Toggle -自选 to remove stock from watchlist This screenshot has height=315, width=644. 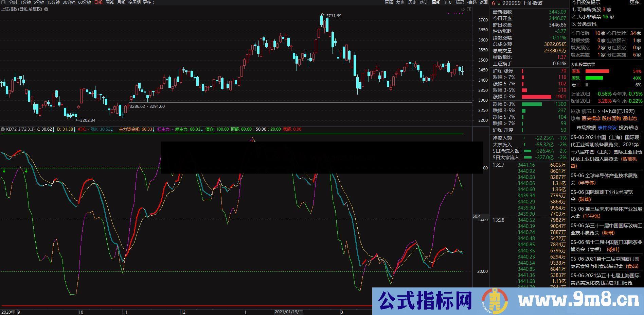(x=472, y=2)
